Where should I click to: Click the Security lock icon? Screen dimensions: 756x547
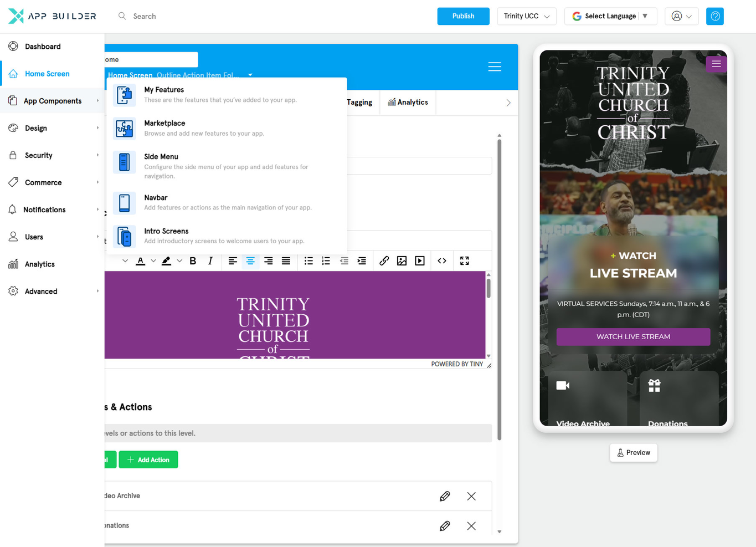(13, 155)
